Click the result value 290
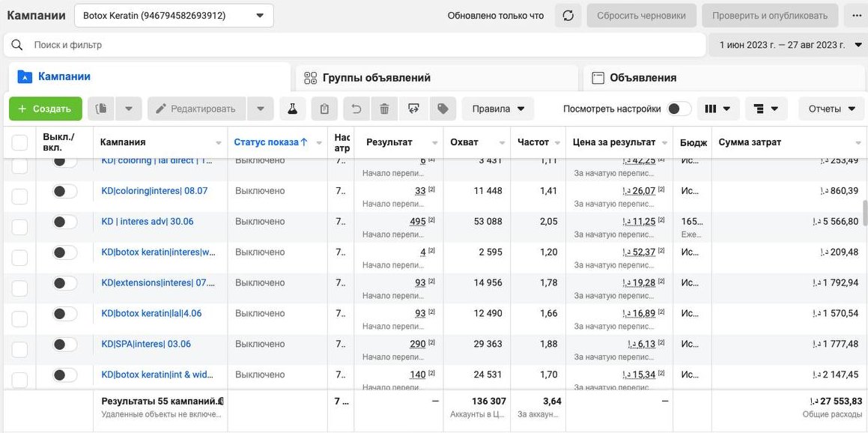This screenshot has height=433, width=868. (417, 345)
